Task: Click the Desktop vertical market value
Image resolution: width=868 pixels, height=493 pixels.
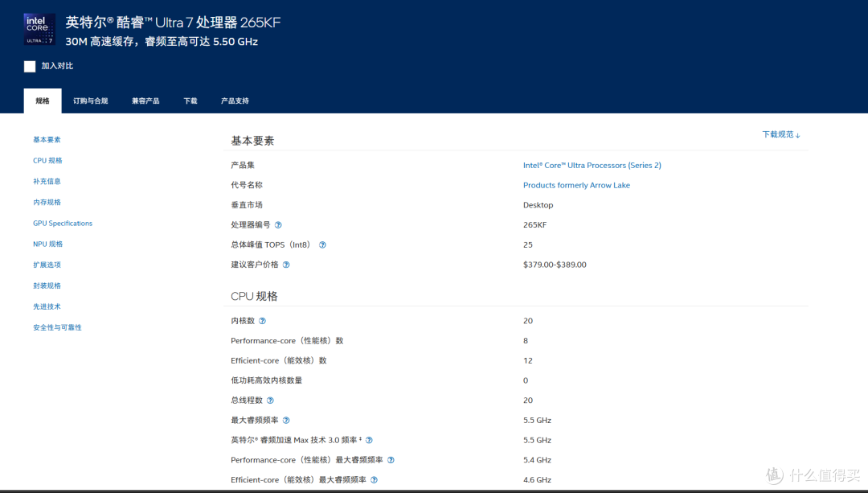Action: [538, 205]
